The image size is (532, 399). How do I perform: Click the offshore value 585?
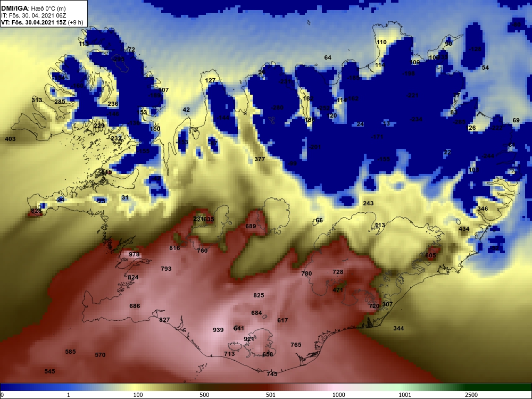pos(70,352)
